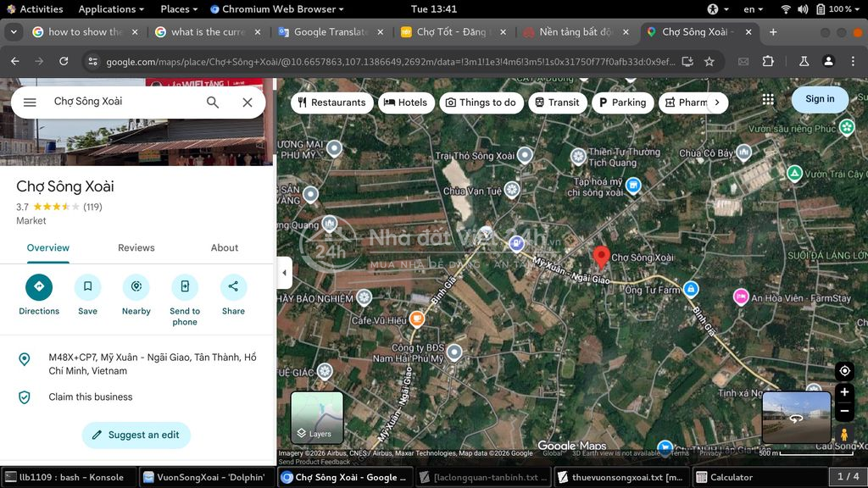
Task: Open a new browser tab
Action: click(x=773, y=32)
